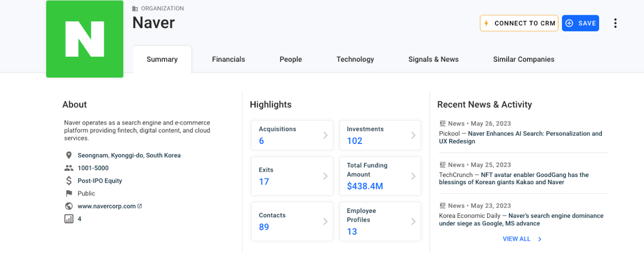
Task: Click the dollar sign funding icon
Action: (x=69, y=181)
